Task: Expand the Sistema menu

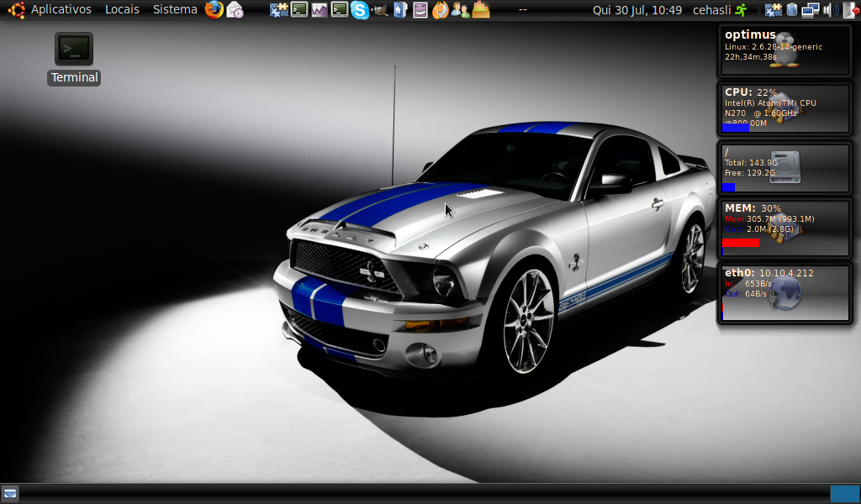Action: [x=175, y=9]
